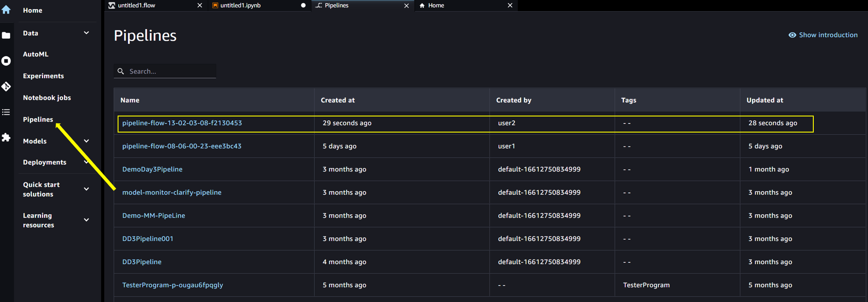868x302 pixels.
Task: Select Pipelines in the sidebar
Action: coord(38,119)
